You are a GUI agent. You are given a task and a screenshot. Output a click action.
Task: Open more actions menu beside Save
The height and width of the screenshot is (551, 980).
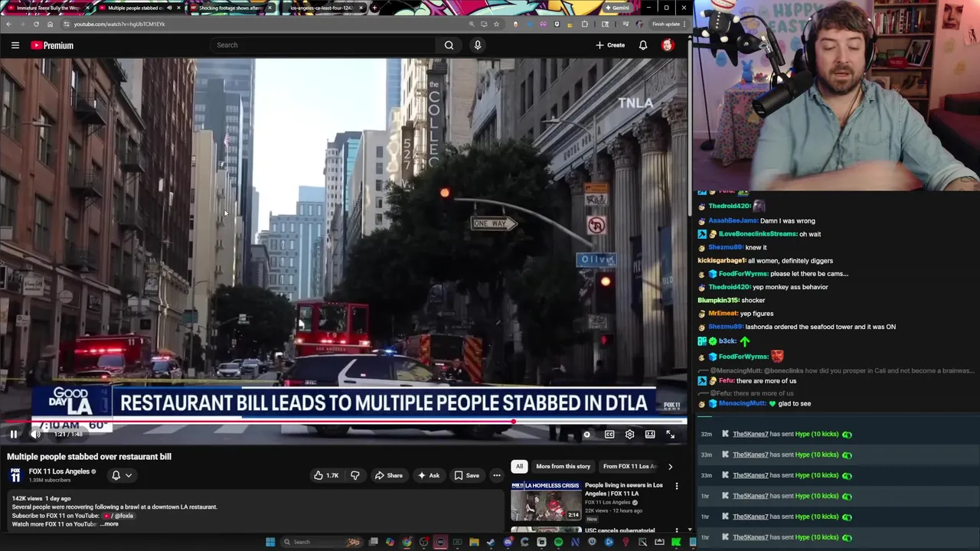tap(497, 475)
